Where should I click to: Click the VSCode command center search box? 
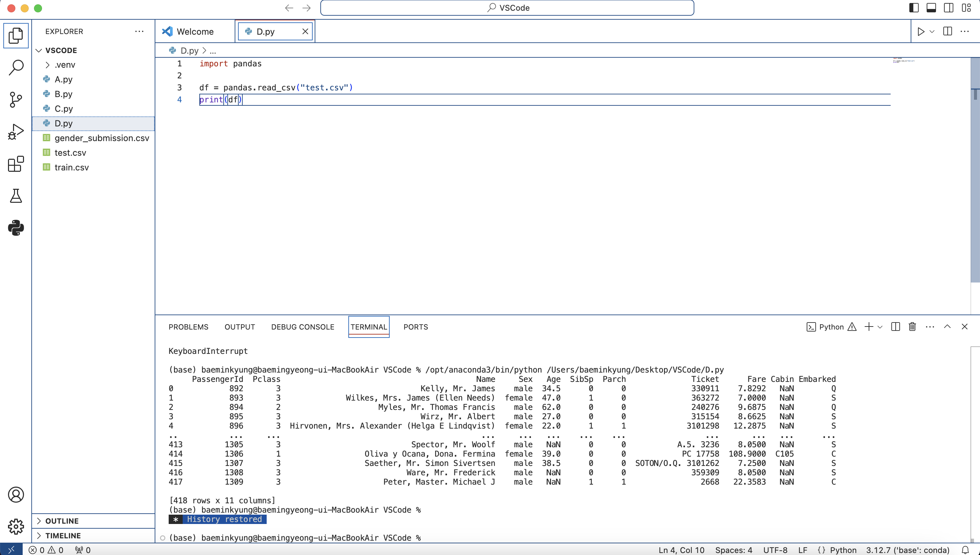pyautogui.click(x=507, y=8)
